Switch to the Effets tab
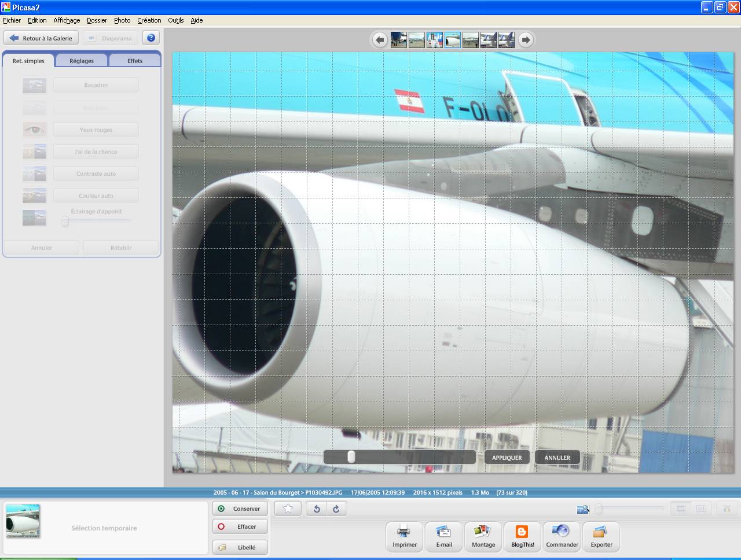The image size is (741, 560). (x=135, y=61)
